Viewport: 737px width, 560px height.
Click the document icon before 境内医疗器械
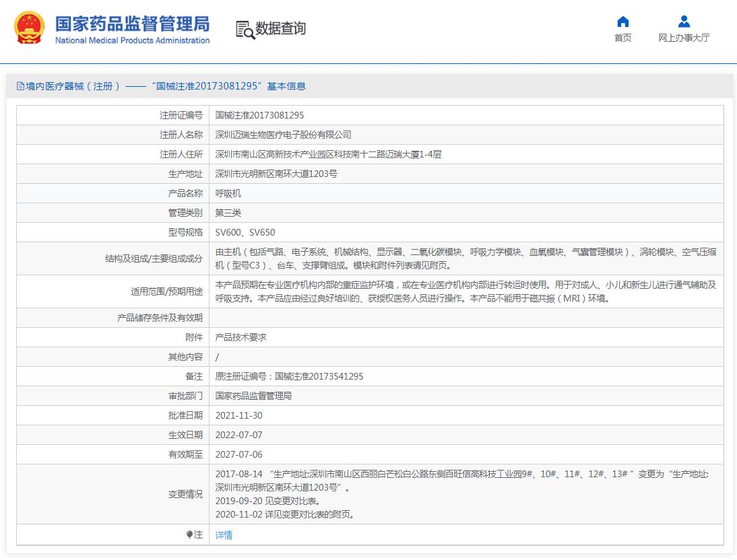(x=20, y=86)
